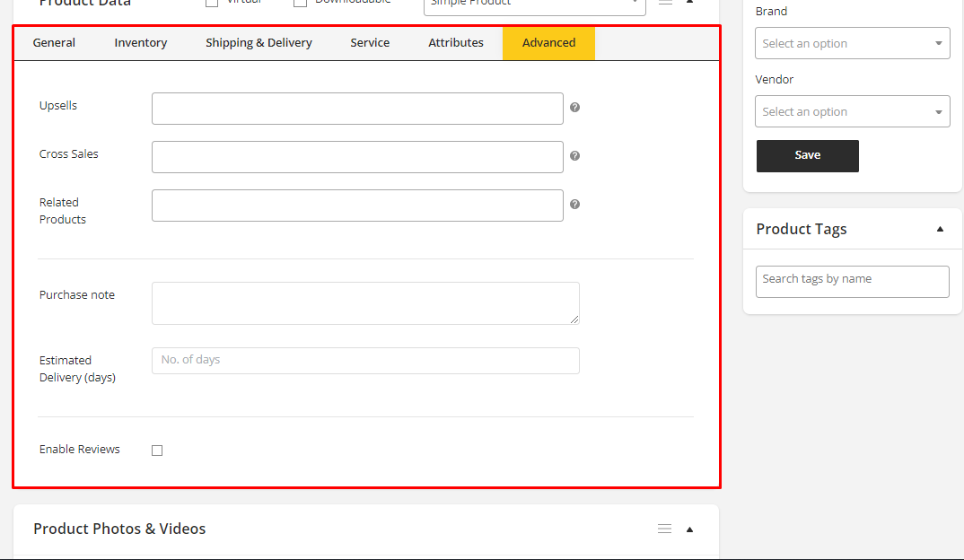Open the Vendor select dropdown

[852, 111]
